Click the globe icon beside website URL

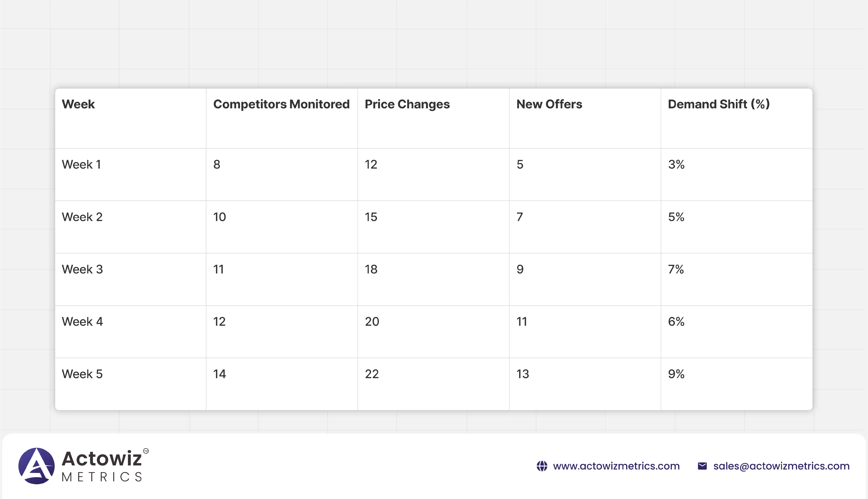click(542, 466)
